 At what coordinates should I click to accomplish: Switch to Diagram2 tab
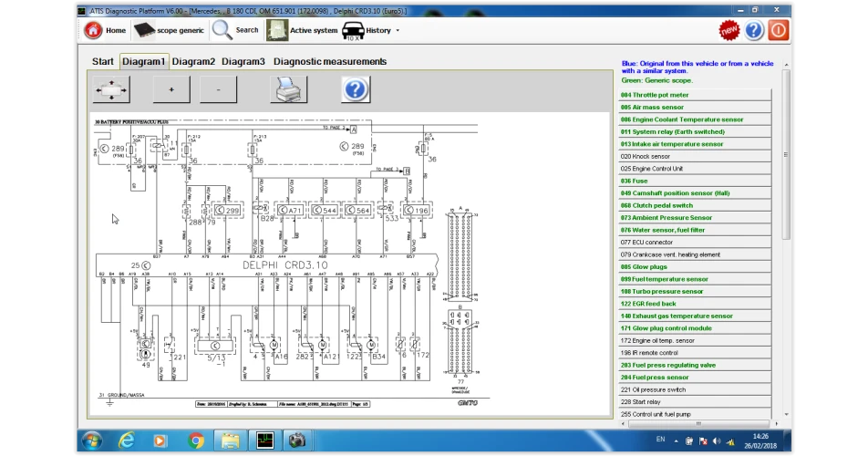coord(193,61)
